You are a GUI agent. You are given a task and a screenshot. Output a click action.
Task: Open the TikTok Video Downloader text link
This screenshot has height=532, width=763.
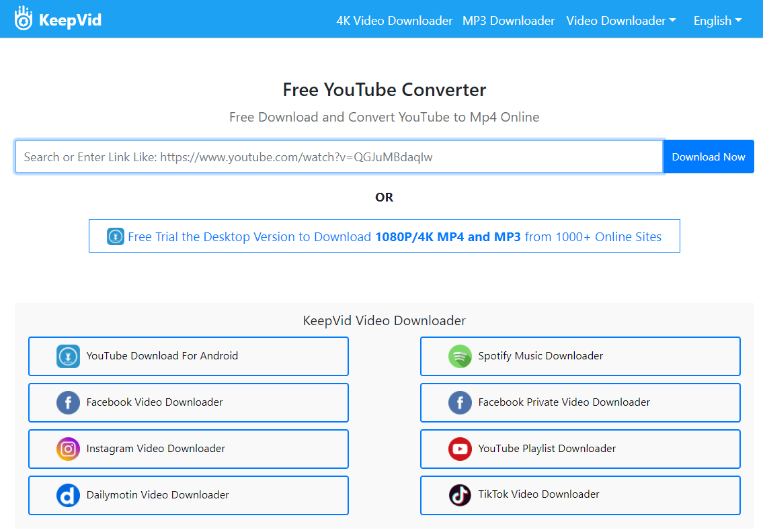coord(538,494)
